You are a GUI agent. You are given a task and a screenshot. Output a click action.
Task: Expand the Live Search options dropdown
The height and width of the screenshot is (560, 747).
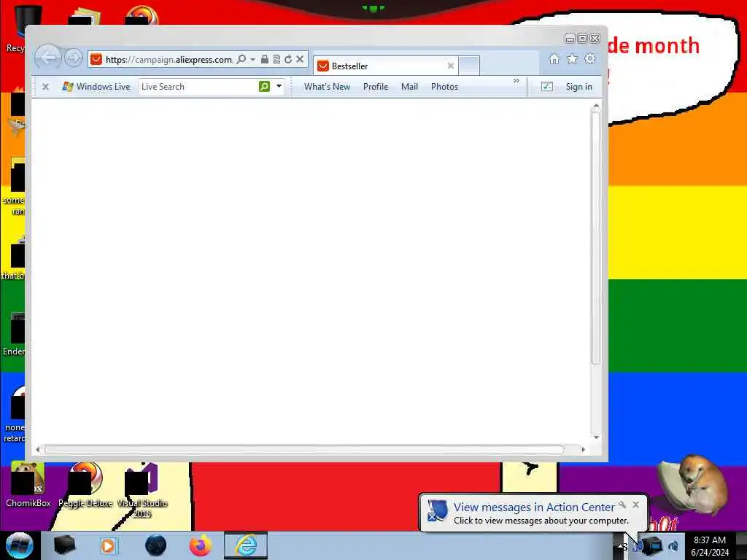279,86
